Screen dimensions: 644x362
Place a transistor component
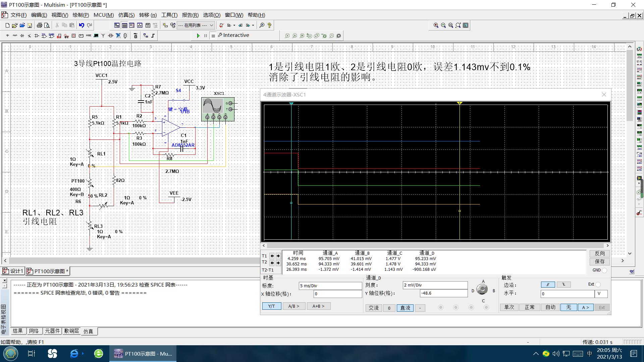click(30, 36)
